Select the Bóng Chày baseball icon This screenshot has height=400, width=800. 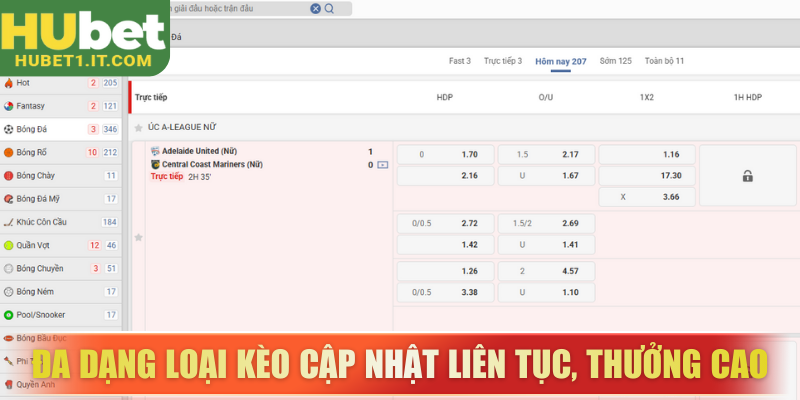click(x=8, y=176)
